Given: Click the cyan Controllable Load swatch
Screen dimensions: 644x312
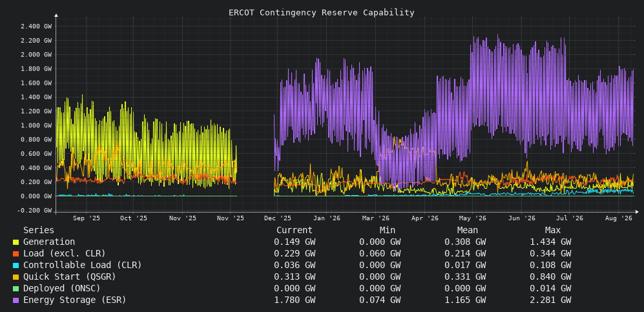Looking at the screenshot, I should (x=16, y=265).
